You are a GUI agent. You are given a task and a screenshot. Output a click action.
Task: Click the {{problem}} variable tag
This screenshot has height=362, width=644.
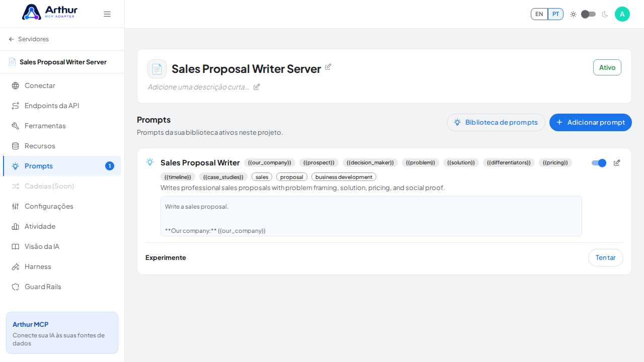(x=421, y=163)
